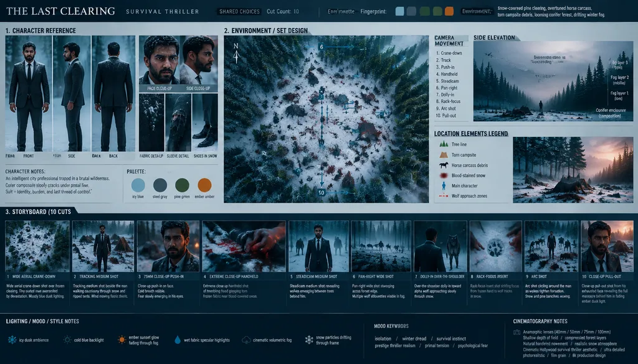
Task: Click the camera icon under Cinematography Notes
Action: tap(517, 332)
